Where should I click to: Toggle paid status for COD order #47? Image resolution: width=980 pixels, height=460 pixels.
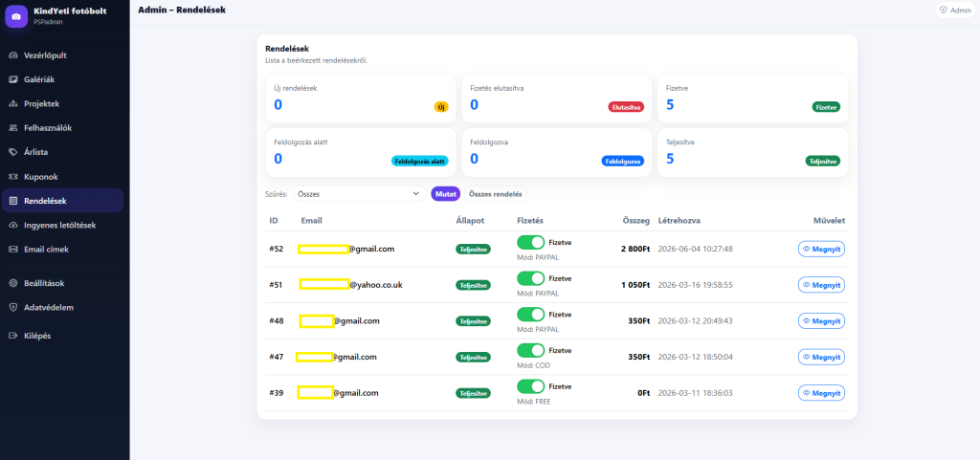click(530, 350)
